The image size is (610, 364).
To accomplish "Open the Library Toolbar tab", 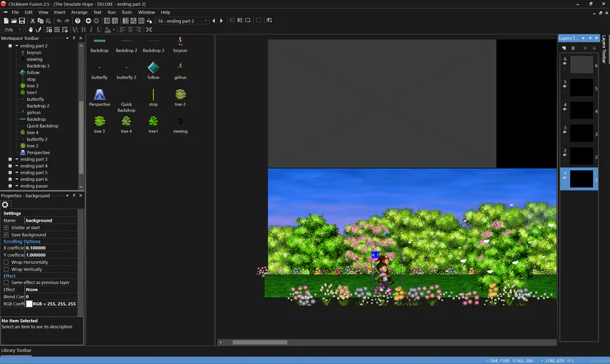I will pos(16,350).
